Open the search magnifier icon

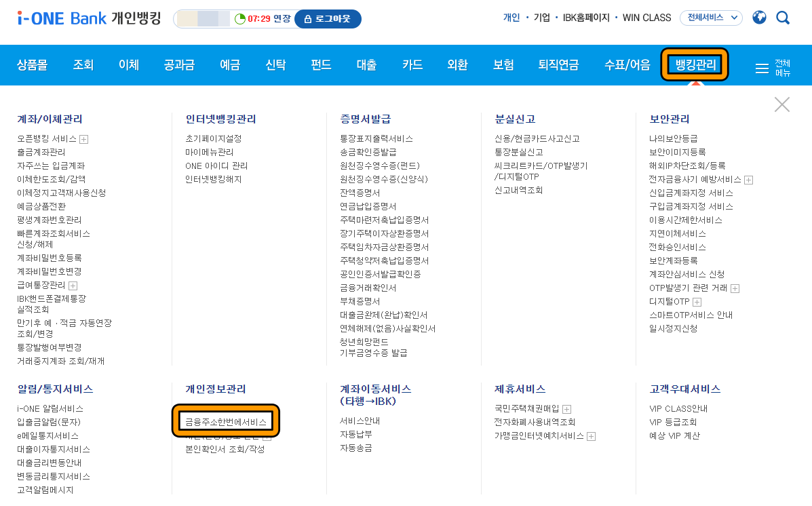782,18
